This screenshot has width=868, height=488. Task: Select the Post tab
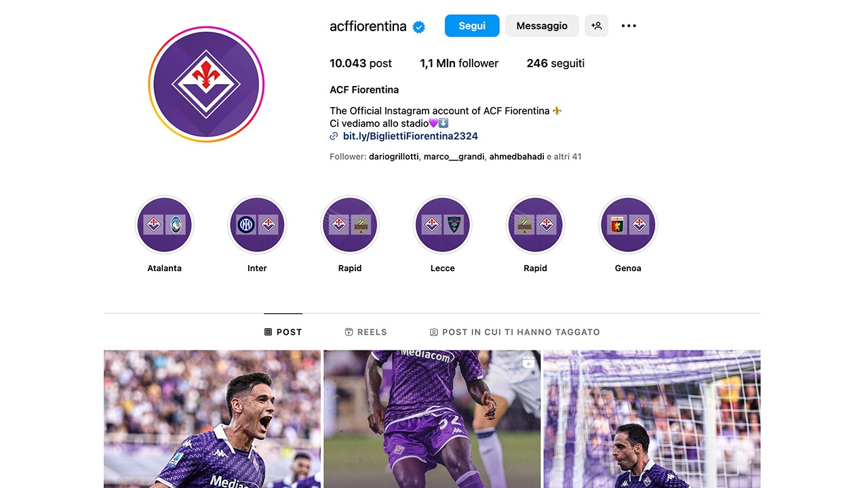(x=283, y=332)
